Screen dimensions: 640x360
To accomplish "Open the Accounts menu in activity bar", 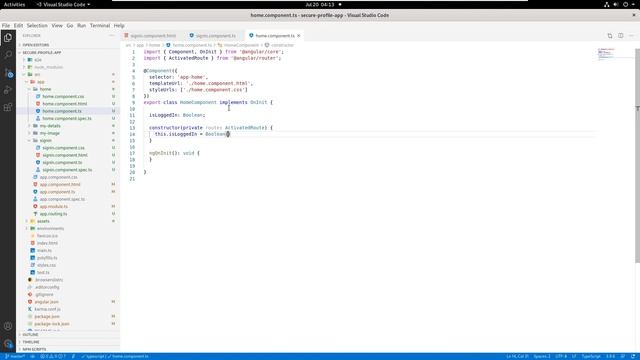I will click(x=8, y=326).
